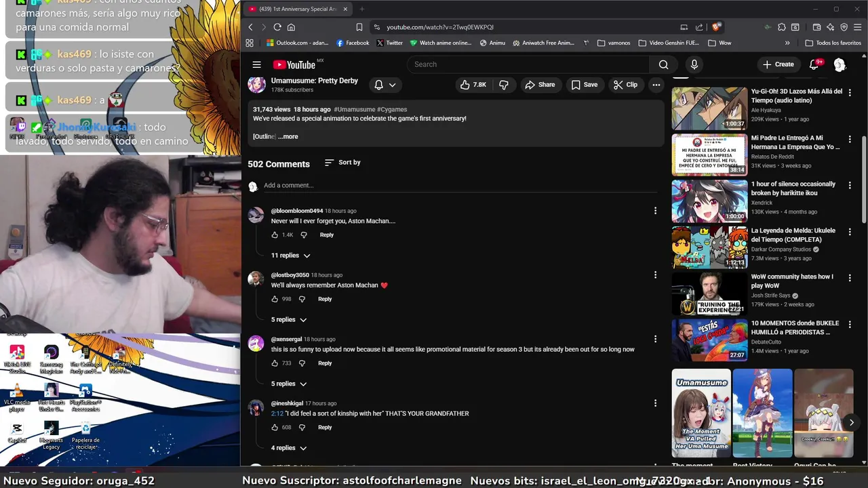868x488 pixels.
Task: Open the YouTube notifications bell
Action: point(814,64)
